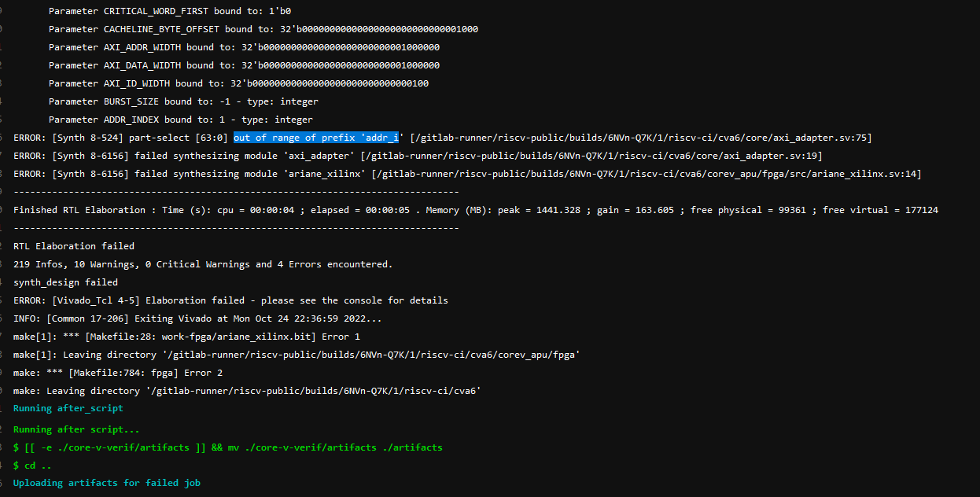The image size is (980, 497).
Task: Select the mv core-v-verif artifacts command line
Action: (x=228, y=447)
